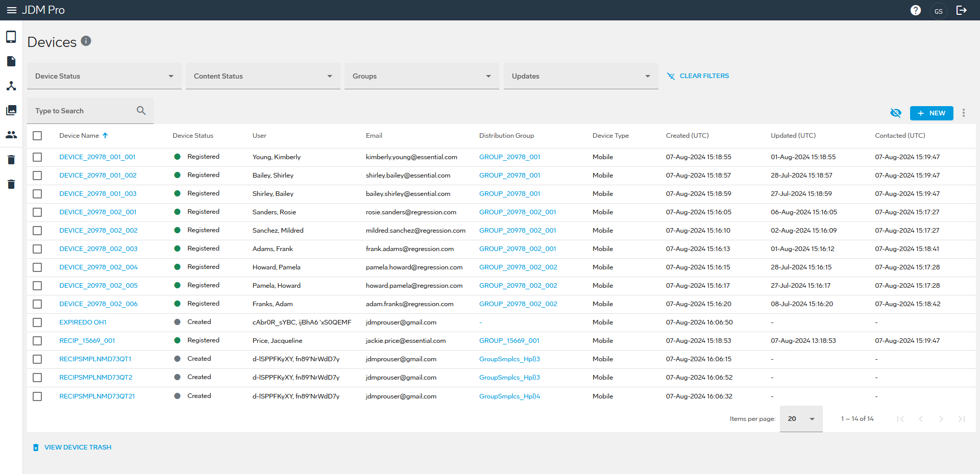Change the items per page dropdown

pos(801,419)
